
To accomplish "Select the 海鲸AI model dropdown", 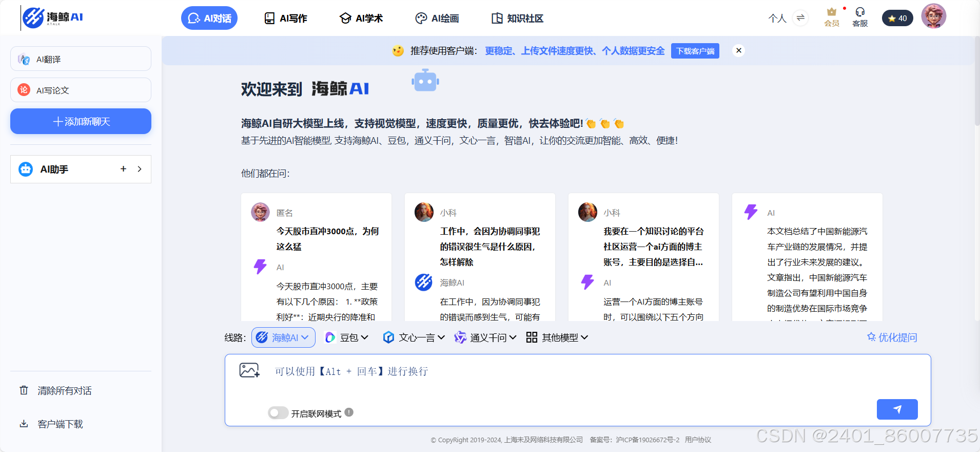I will (283, 337).
